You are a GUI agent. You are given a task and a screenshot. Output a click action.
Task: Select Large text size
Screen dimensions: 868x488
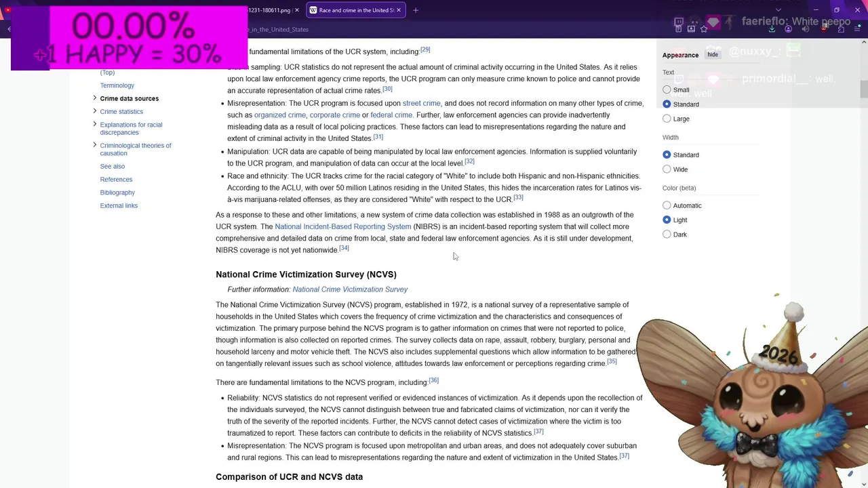point(667,119)
